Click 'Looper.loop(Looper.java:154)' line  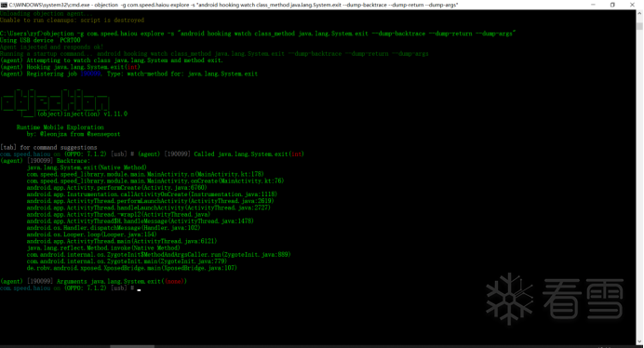click(x=91, y=234)
